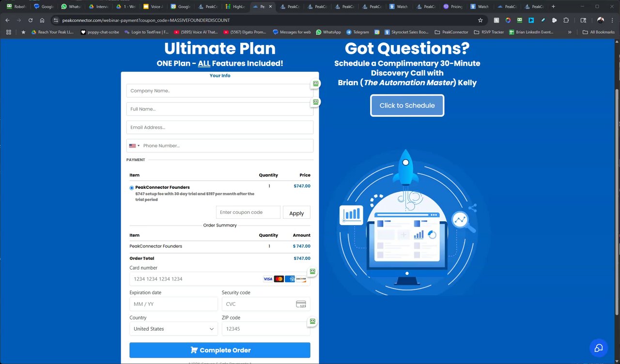Open the poppy-chat-scribe bookmark
Viewport: 620px width, 364px height.
pyautogui.click(x=100, y=32)
